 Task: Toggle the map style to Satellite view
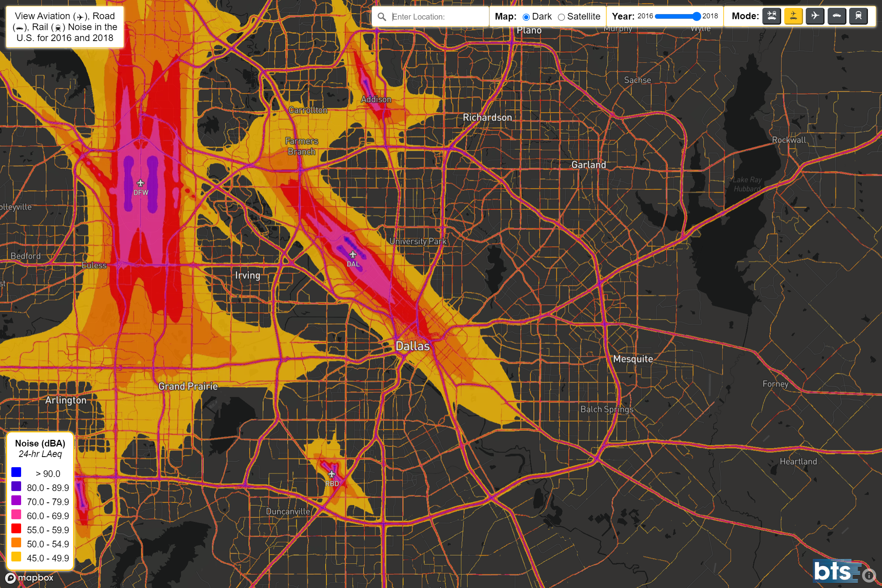[562, 17]
